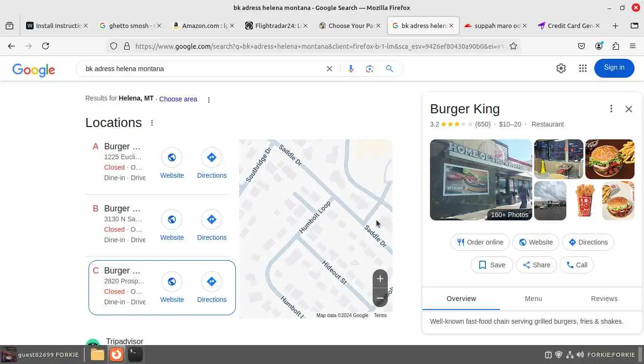Open Website for Burger King location A
This screenshot has height=364, width=644.
[172, 164]
